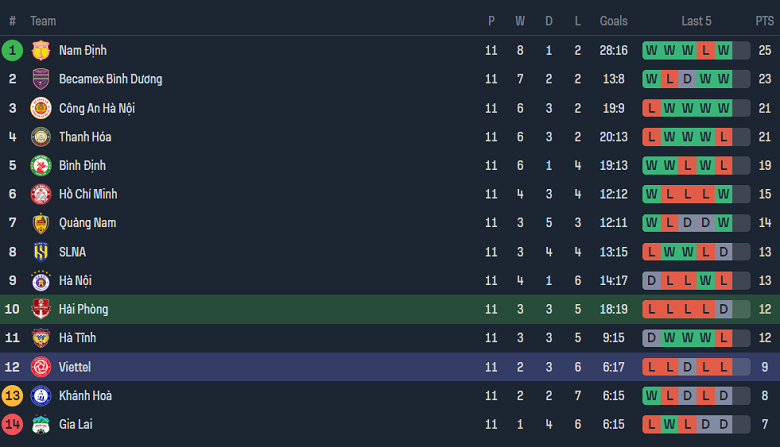Click the Thanh Hóa team badge
This screenshot has height=447, width=780.
(x=41, y=137)
